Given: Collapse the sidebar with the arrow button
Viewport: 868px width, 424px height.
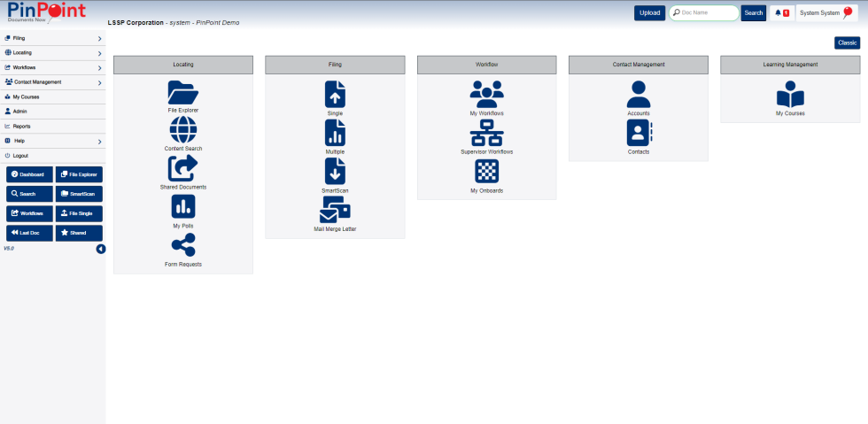Looking at the screenshot, I should (101, 249).
